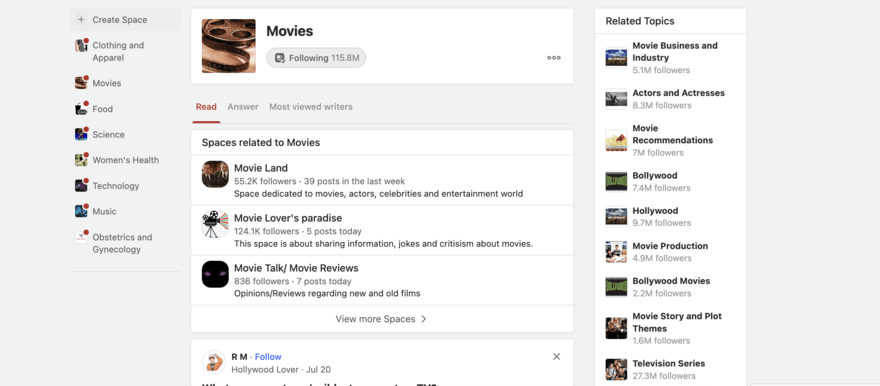This screenshot has width=880, height=386.
Task: Click '27.3M followers' under Television Series
Action: tap(664, 376)
